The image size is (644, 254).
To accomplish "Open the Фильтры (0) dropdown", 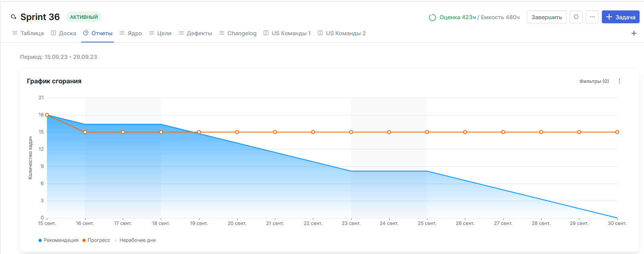I will click(594, 81).
